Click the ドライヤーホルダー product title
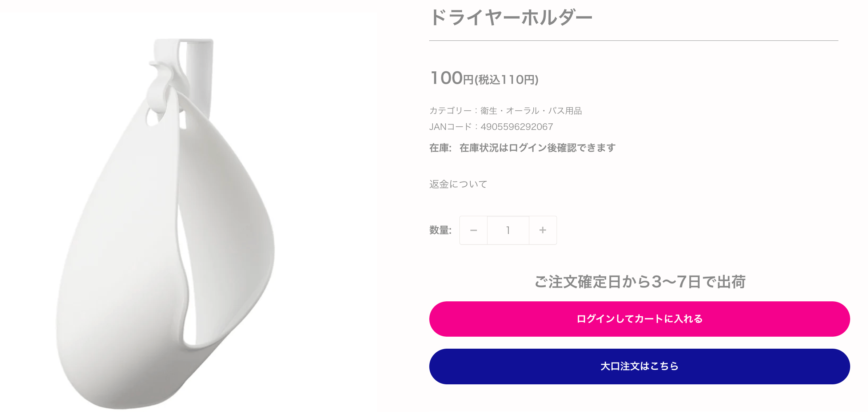Viewport: 868px width, 412px height. pyautogui.click(x=511, y=18)
